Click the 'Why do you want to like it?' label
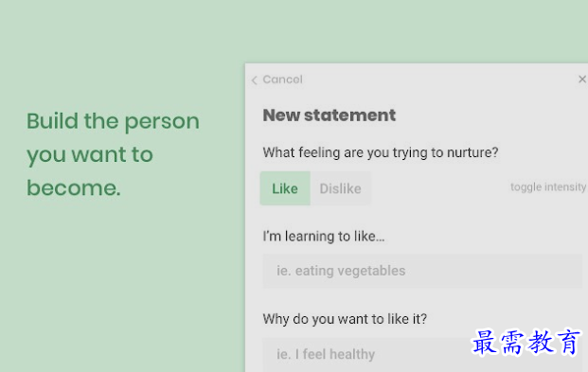Image resolution: width=588 pixels, height=372 pixels. click(x=345, y=319)
